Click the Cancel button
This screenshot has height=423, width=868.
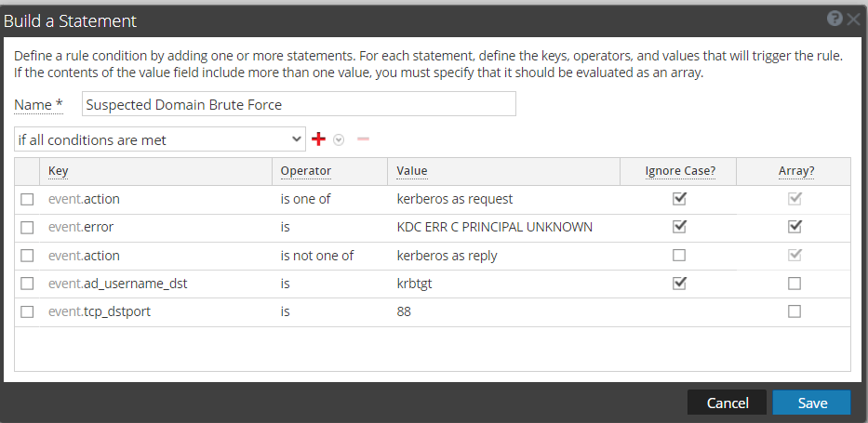(728, 403)
